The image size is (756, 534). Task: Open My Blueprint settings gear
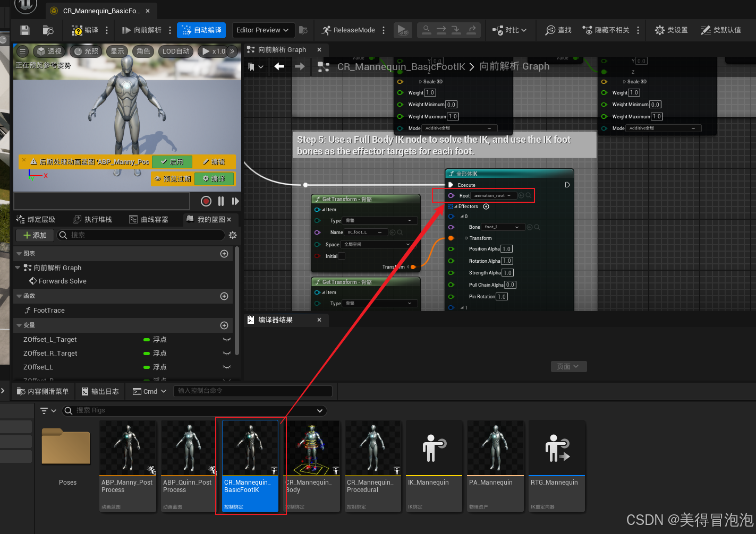pyautogui.click(x=233, y=235)
